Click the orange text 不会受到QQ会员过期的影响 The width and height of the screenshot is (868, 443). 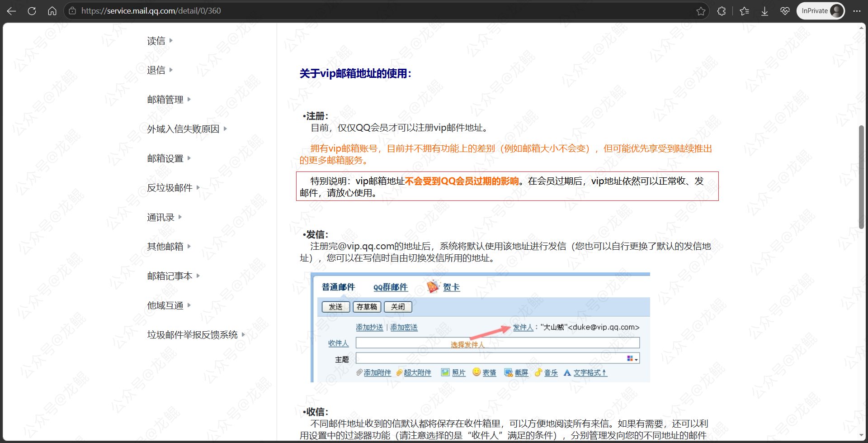point(462,181)
